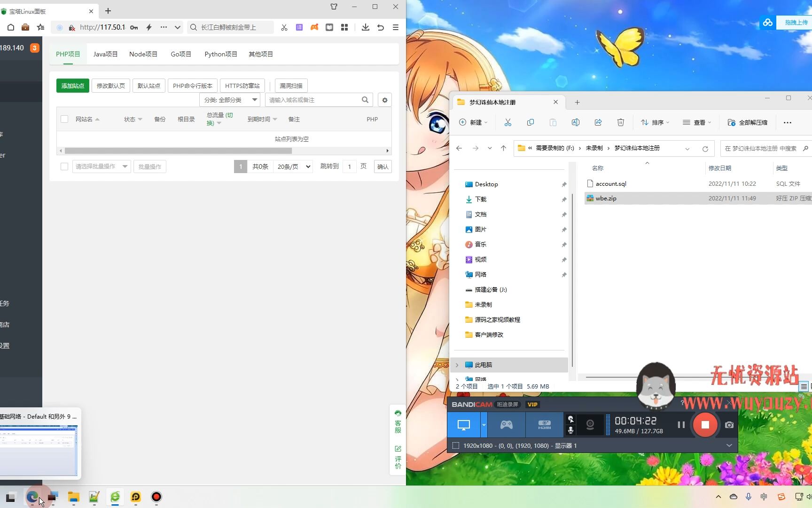Image resolution: width=812 pixels, height=508 pixels.
Task: Delete selected file via trash icon
Action: coord(621,122)
